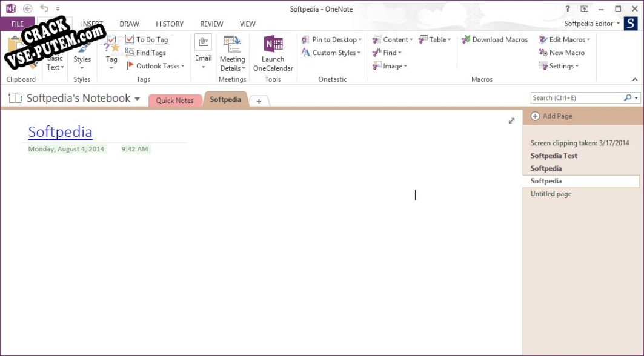Viewport: 644px width, 356px height.
Task: Open the FILE menu
Action: [17, 24]
